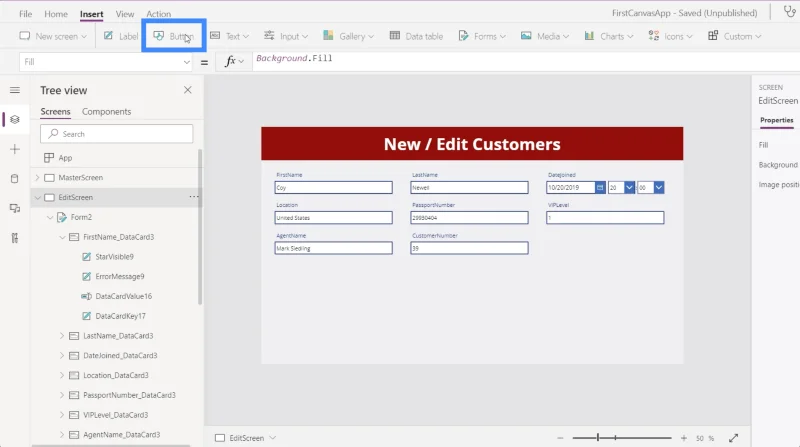Select ErrorMessage9 in the tree
This screenshot has width=800, height=447.
[x=120, y=277]
